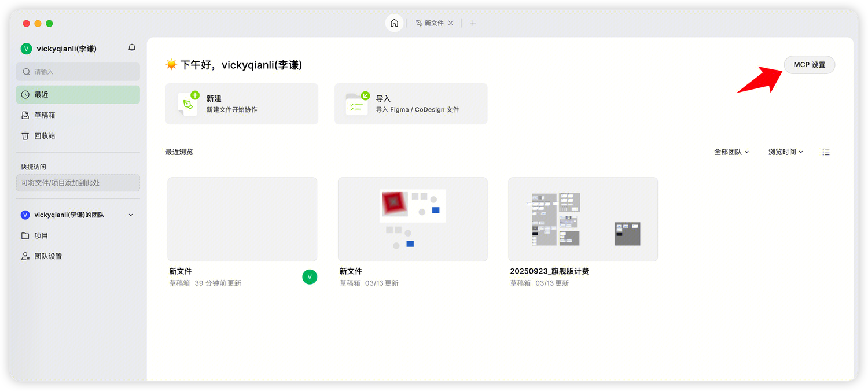This screenshot has height=391, width=868.
Task: Open the 浏览时间 sort dropdown
Action: click(x=785, y=152)
